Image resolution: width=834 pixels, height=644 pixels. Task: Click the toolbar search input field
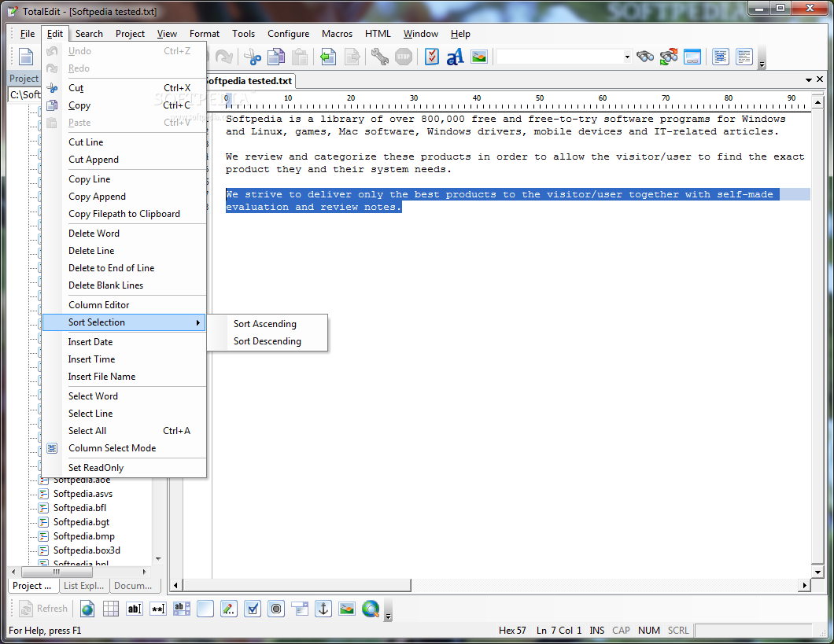pos(559,57)
